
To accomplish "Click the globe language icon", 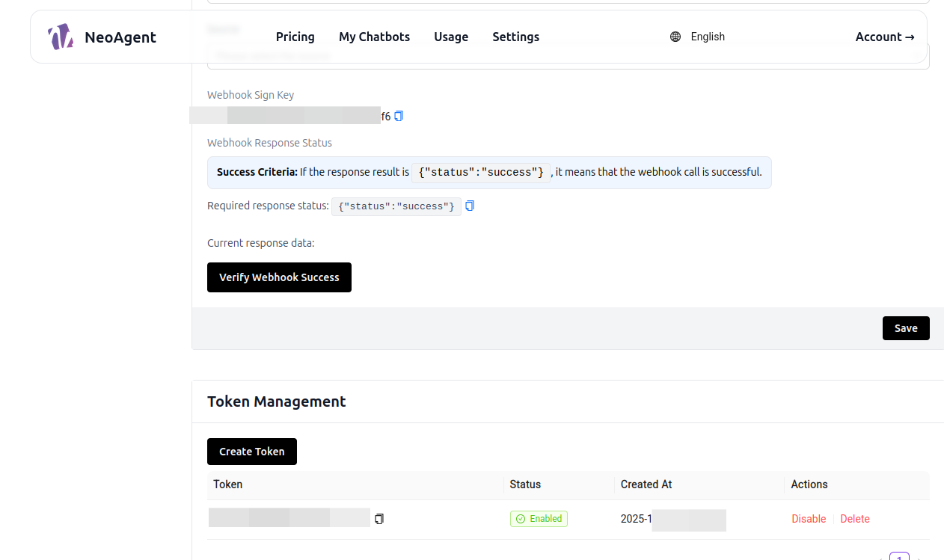I will 675,37.
